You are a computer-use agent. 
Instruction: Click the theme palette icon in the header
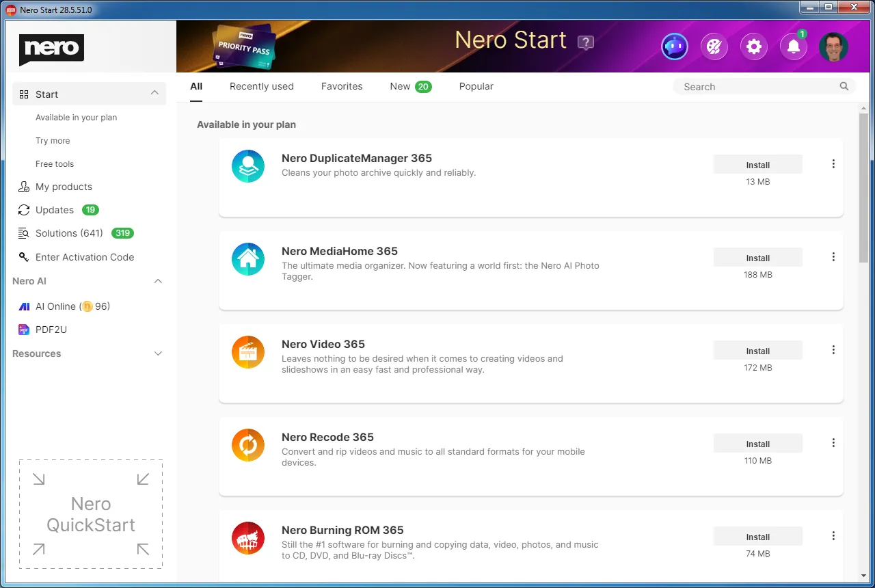click(714, 46)
